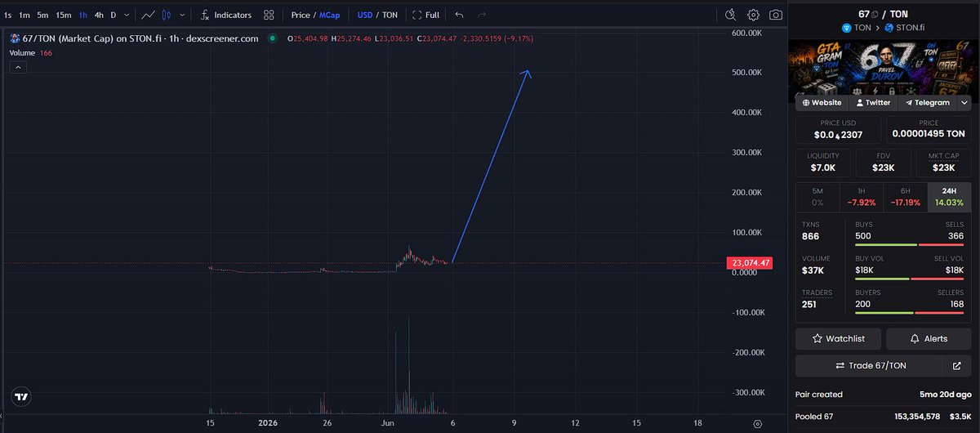Expand more timeframes dropdown after D
Image resolution: width=980 pixels, height=433 pixels.
(127, 15)
